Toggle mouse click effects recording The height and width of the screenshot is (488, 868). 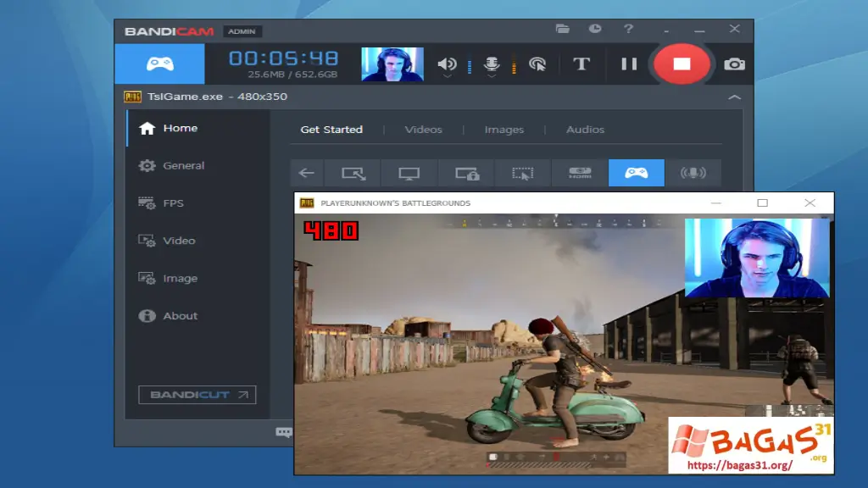[x=537, y=64]
